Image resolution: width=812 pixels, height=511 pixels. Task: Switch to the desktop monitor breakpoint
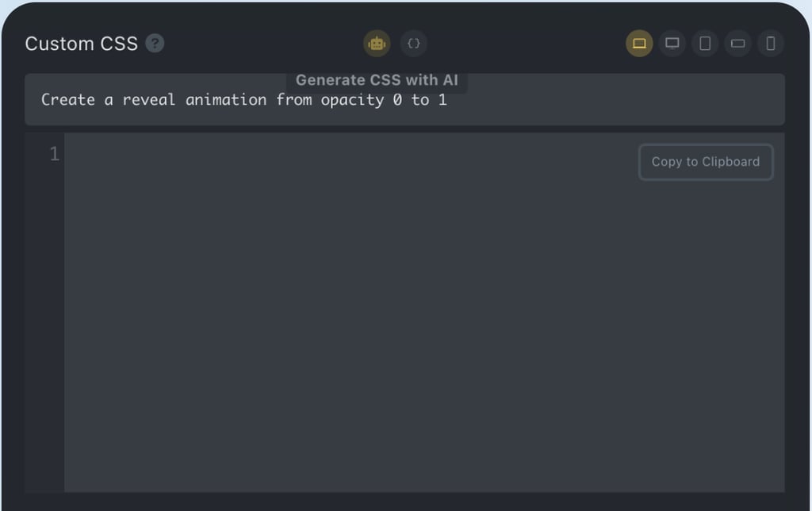tap(672, 44)
